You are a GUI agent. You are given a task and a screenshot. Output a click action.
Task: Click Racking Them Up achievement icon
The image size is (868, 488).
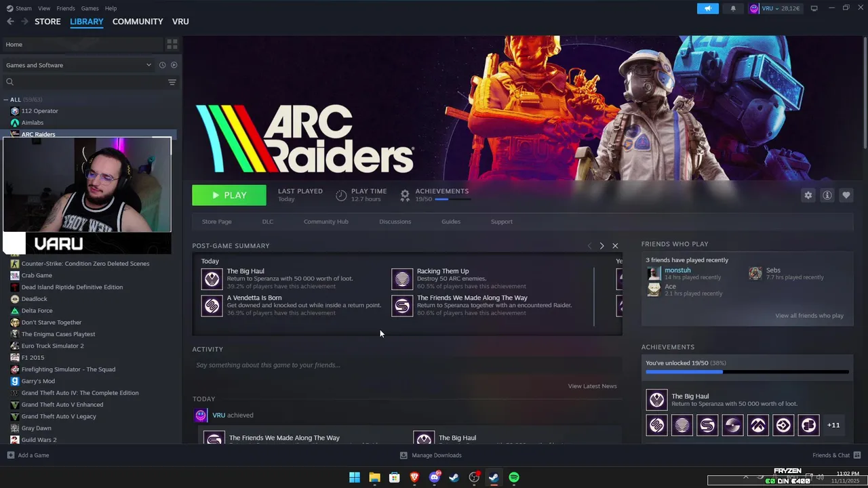point(402,279)
